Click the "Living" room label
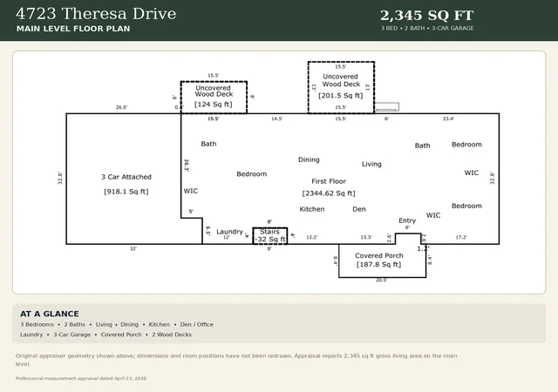Screen dimensions: 558x392 point(371,164)
